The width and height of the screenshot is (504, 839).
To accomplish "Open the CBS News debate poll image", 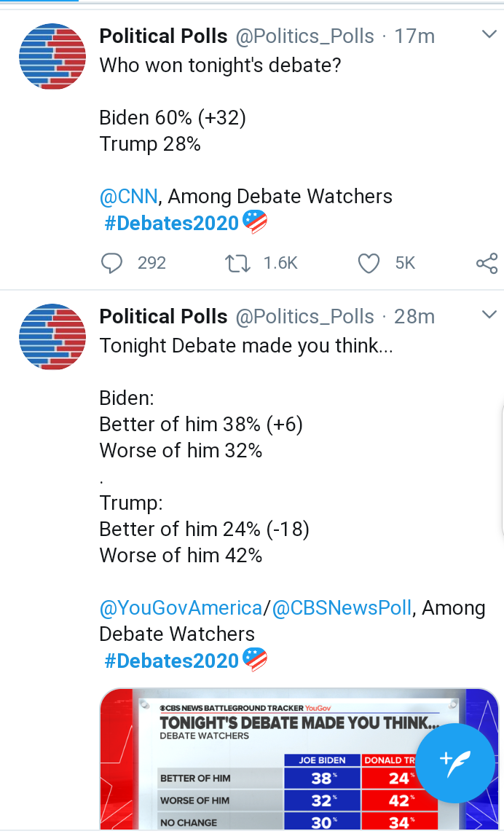I will point(299,759).
